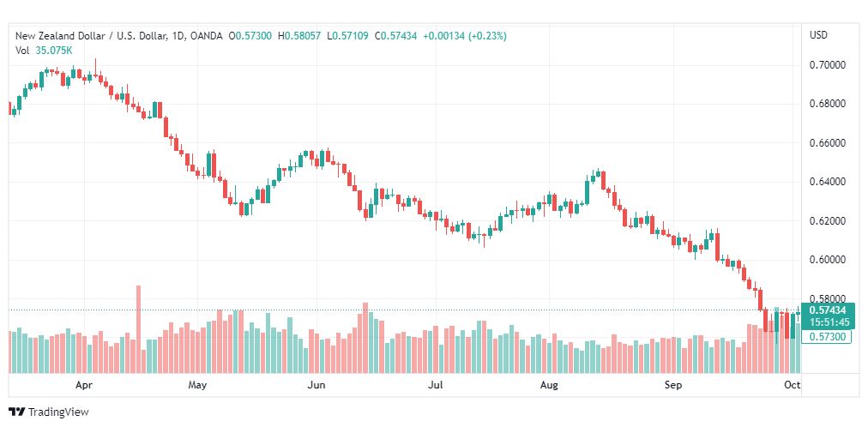Image resolution: width=868 pixels, height=427 pixels.
Task: Click the 0.64000 price axis level
Action: 827,182
